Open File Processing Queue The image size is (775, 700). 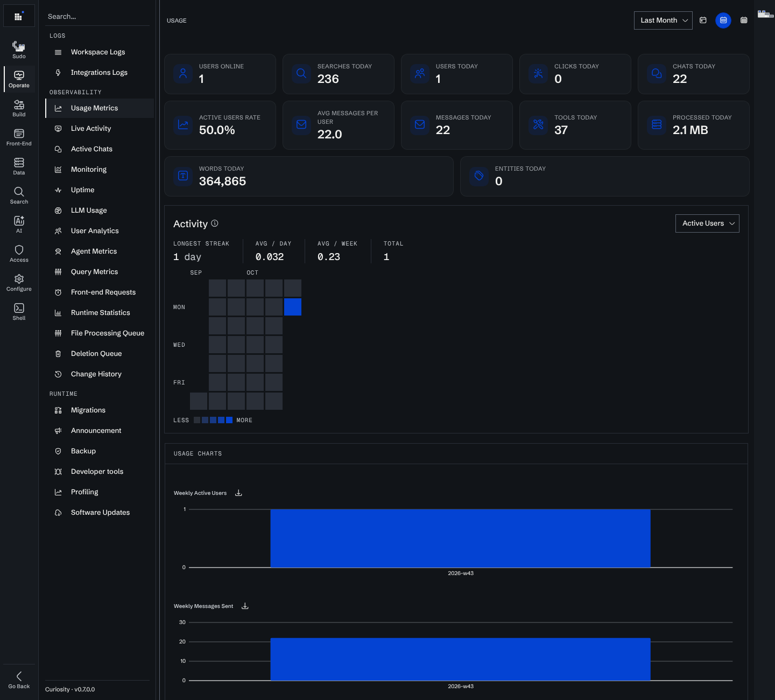pyautogui.click(x=100, y=333)
